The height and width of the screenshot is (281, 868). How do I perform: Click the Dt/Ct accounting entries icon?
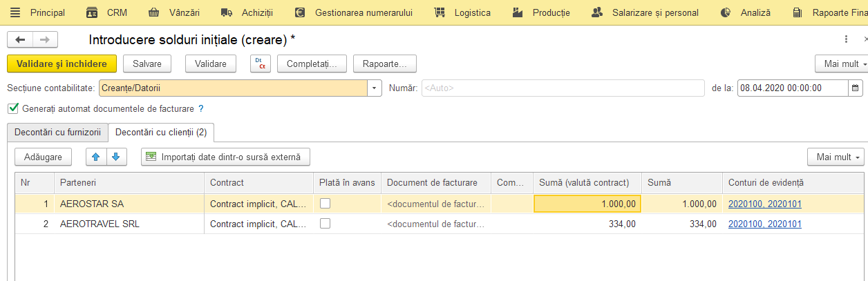[260, 64]
